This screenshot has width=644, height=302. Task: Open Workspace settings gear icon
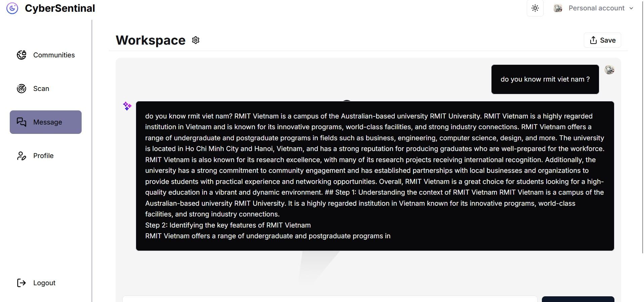tap(196, 40)
